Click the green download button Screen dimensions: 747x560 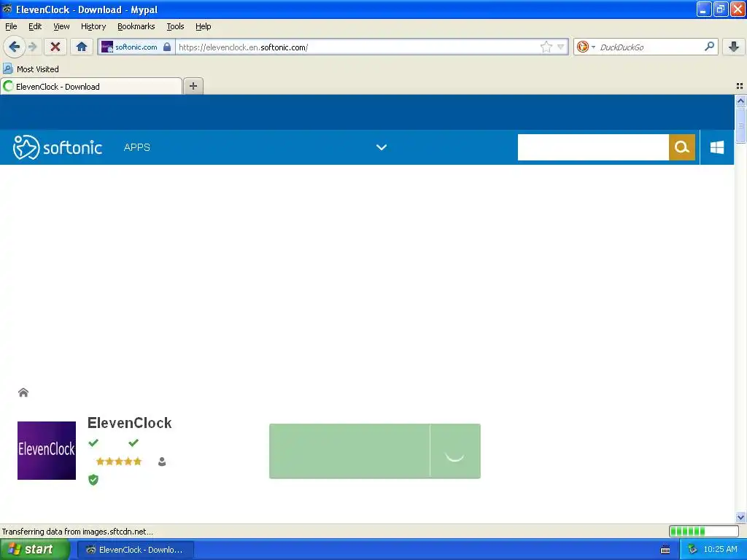(349, 451)
